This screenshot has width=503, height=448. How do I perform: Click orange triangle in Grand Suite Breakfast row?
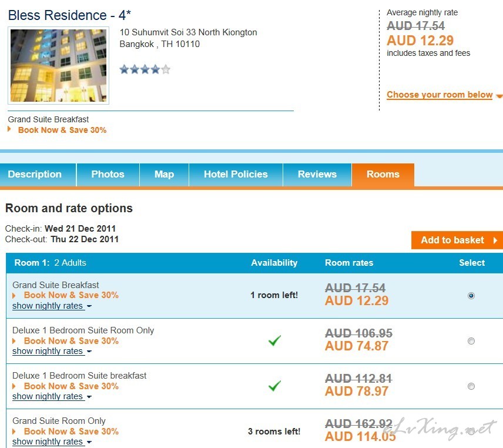pyautogui.click(x=15, y=295)
